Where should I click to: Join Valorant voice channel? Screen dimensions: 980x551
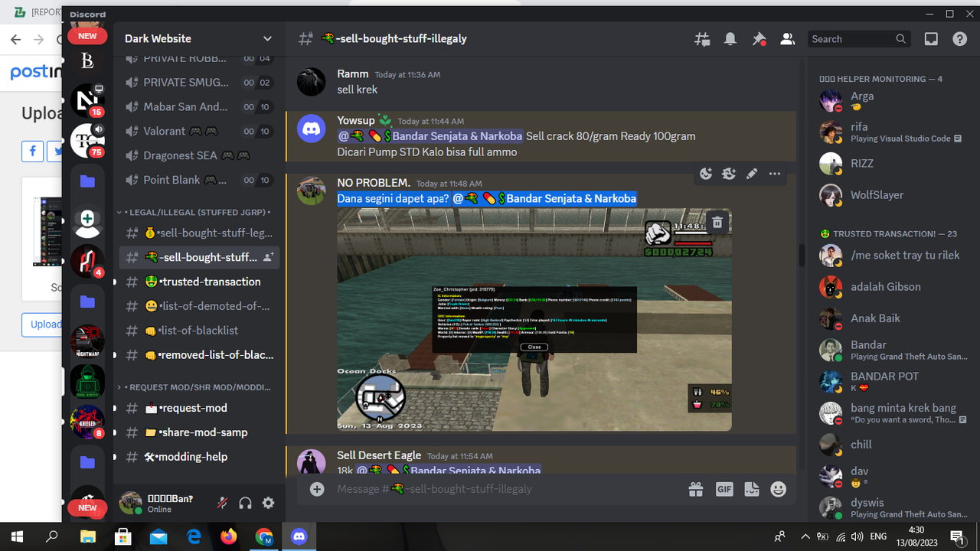click(x=199, y=131)
